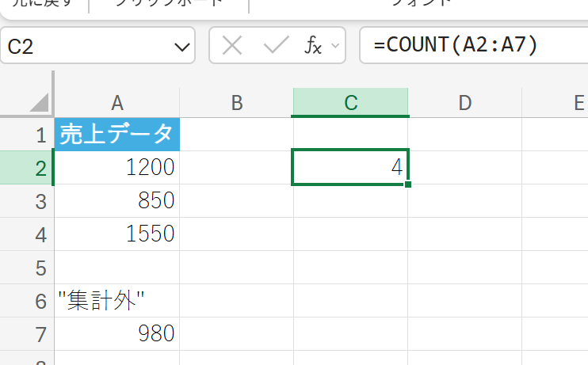The width and height of the screenshot is (588, 365).
Task: Click inside the formula bar showing =COUNT(A2:A7)
Action: pos(475,45)
